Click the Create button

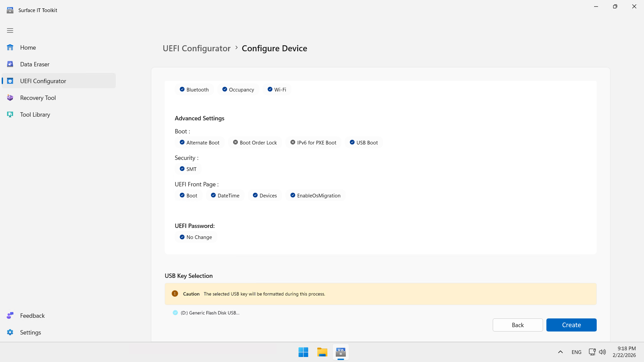[x=571, y=325]
